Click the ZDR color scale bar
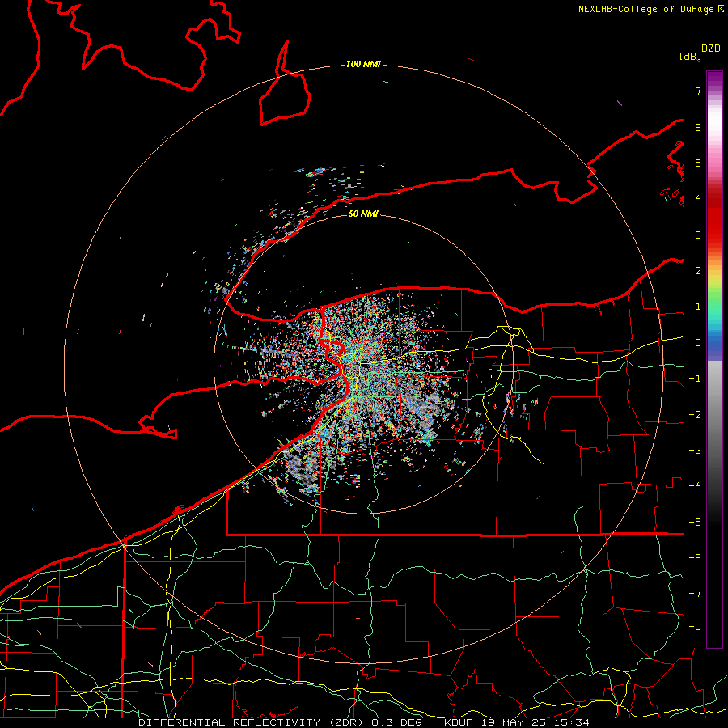728x728 pixels. tap(714, 359)
